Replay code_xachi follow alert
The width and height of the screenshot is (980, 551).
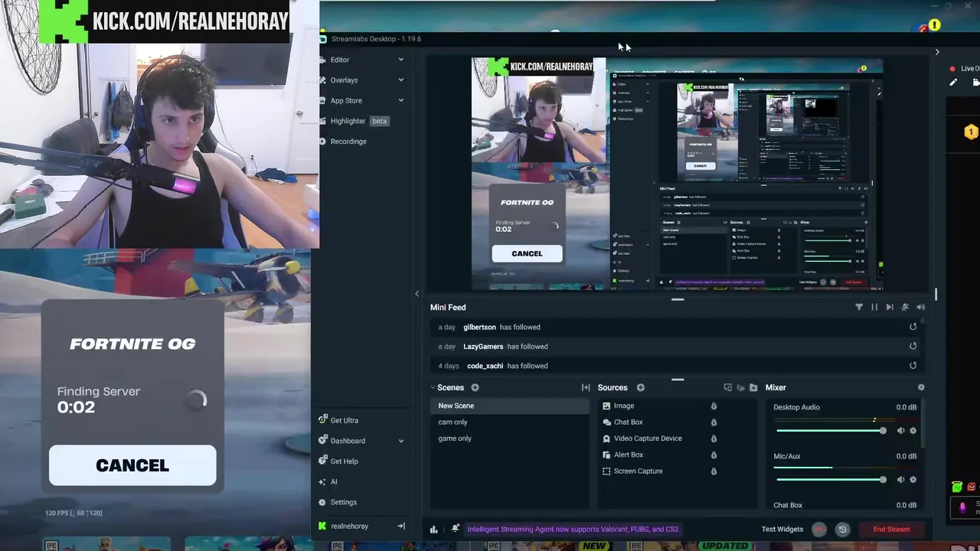click(913, 366)
